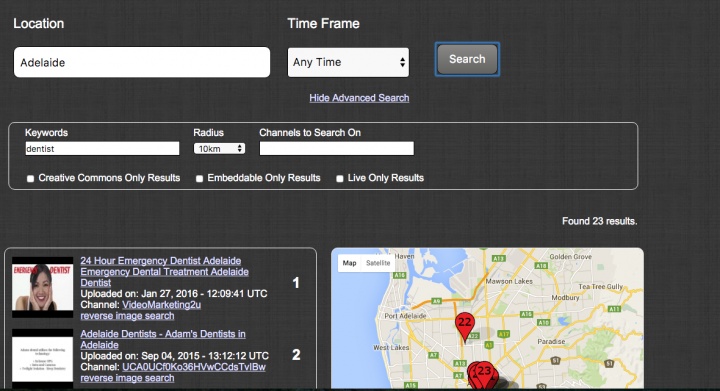Focus the Channels to Search On field
Image resolution: width=720 pixels, height=391 pixels.
337,148
